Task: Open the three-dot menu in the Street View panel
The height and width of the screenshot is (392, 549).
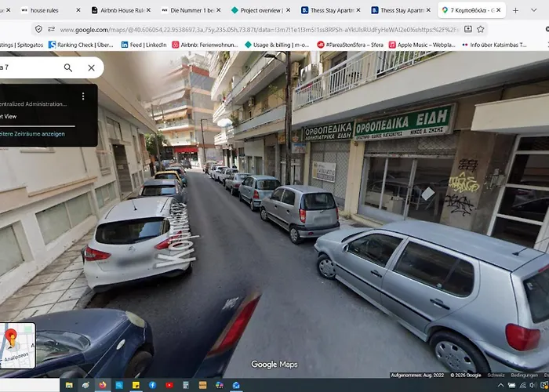Action: coord(83,96)
